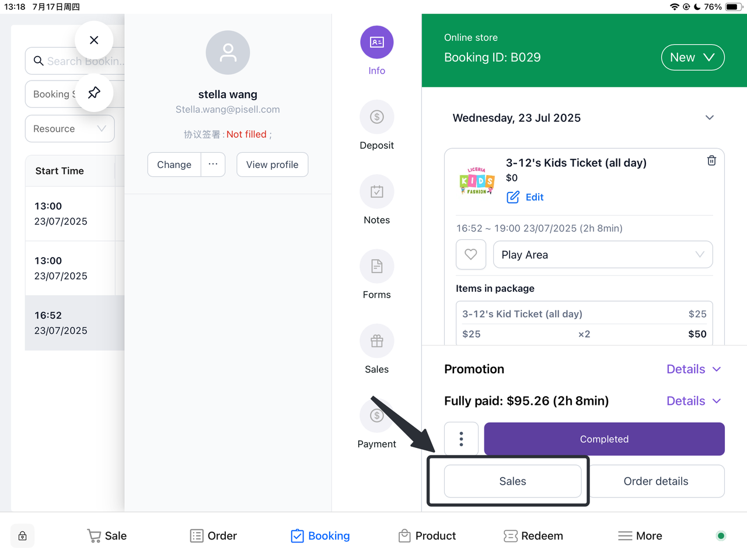The height and width of the screenshot is (560, 747).
Task: Click the lock icon in bottom bar
Action: click(23, 536)
